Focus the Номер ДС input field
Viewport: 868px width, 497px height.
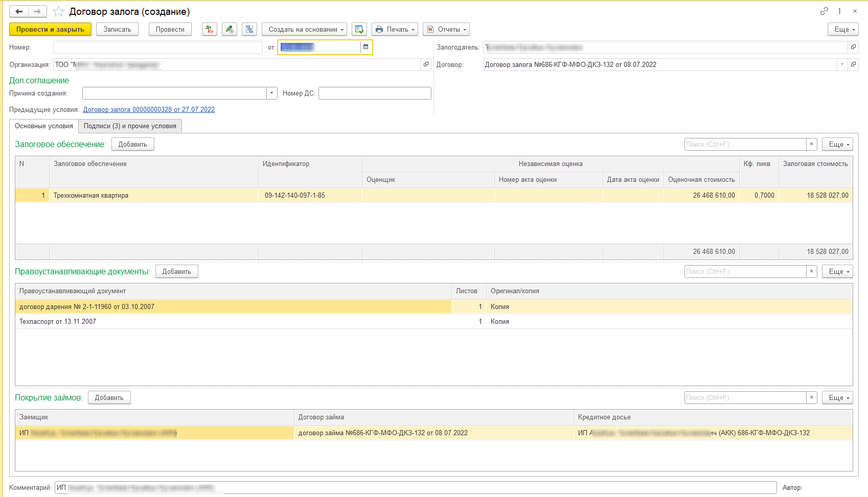[x=375, y=93]
